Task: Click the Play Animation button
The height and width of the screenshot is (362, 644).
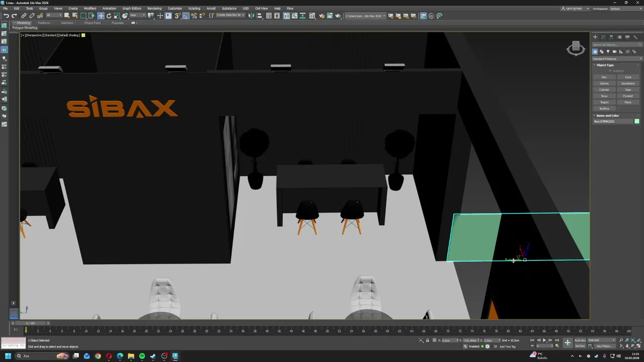Action: point(544,340)
